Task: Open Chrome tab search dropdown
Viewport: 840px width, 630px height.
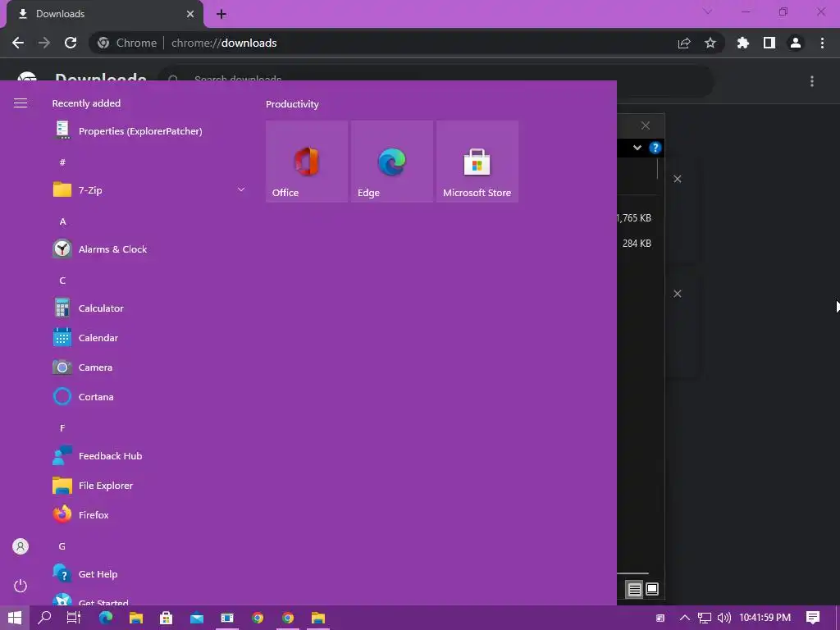Action: click(707, 11)
